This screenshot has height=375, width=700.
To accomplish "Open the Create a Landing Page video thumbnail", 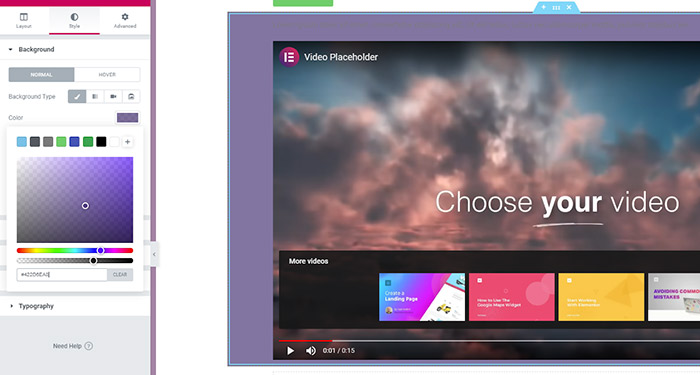I will pos(422,297).
